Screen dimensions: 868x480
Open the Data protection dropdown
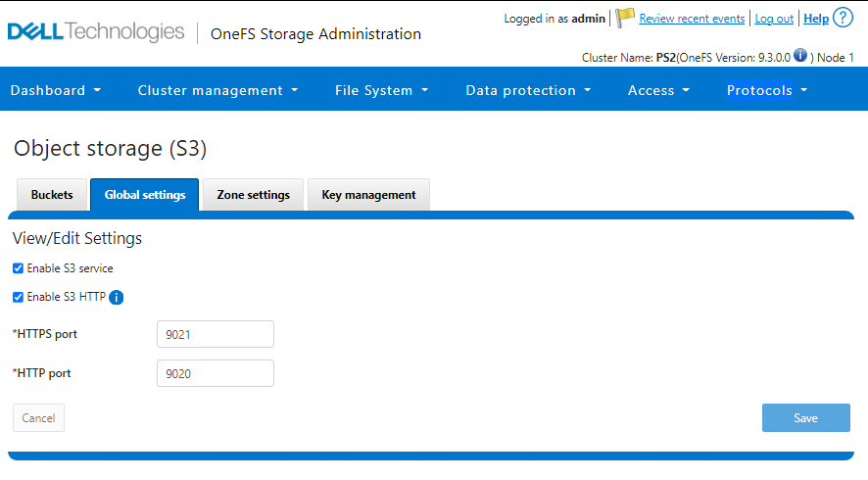(528, 90)
